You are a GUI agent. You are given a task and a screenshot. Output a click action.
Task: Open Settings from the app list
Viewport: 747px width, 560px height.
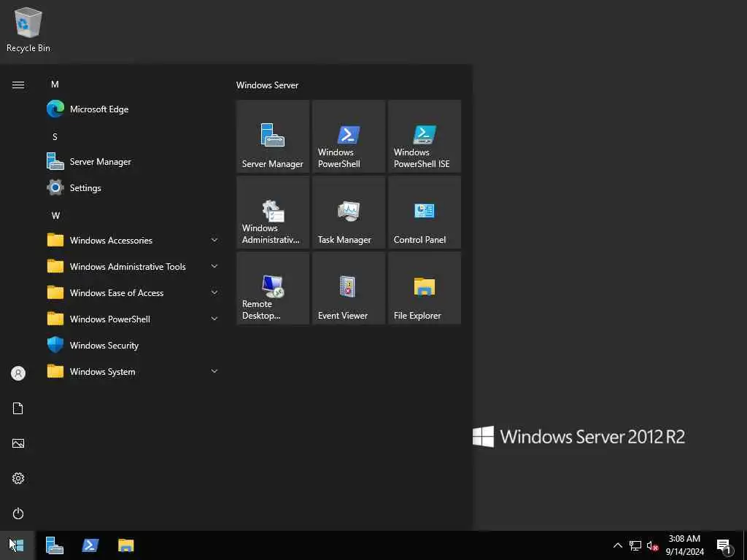tap(133, 187)
